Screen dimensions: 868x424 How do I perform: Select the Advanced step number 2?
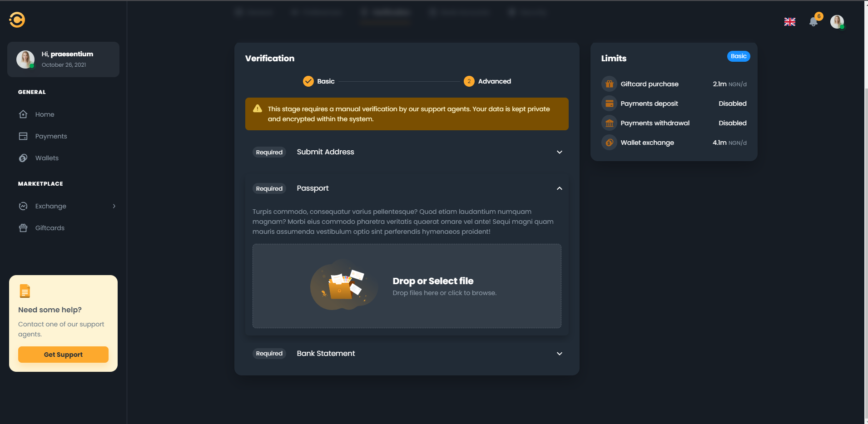click(469, 81)
